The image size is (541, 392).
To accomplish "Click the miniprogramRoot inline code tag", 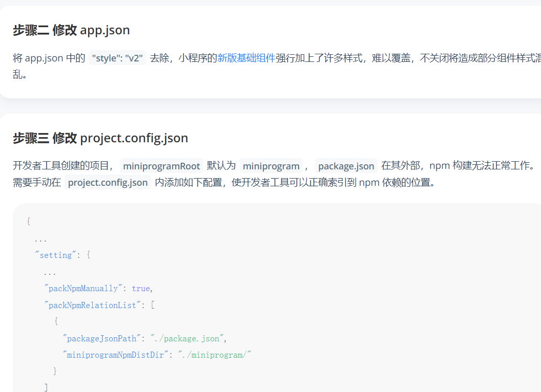I will [161, 166].
